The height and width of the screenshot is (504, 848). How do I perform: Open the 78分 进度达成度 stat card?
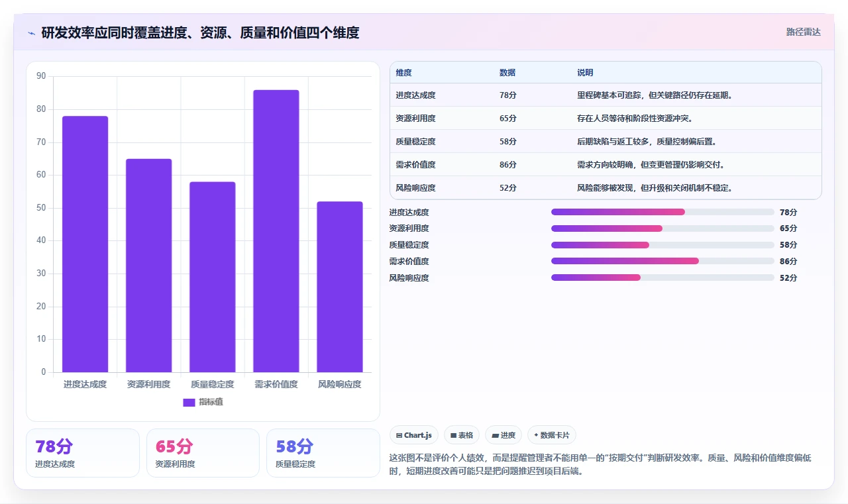tap(83, 453)
